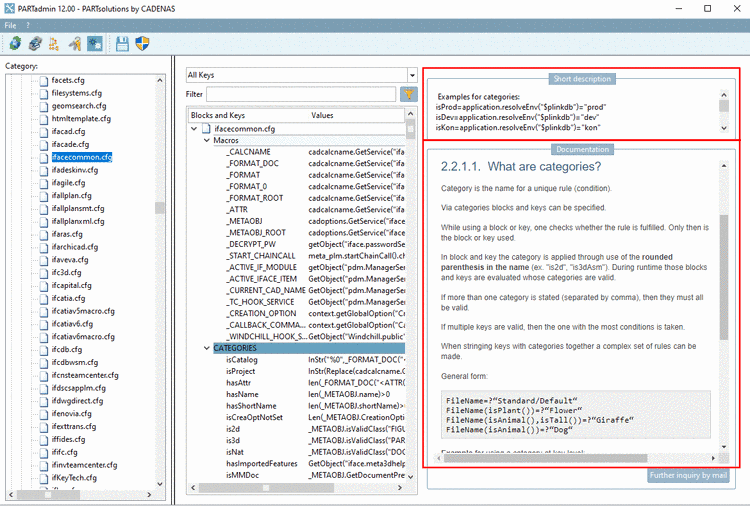Image resolution: width=750 pixels, height=506 pixels.
Task: Click the orange hierarchy tree toolbar icon
Action: click(54, 44)
